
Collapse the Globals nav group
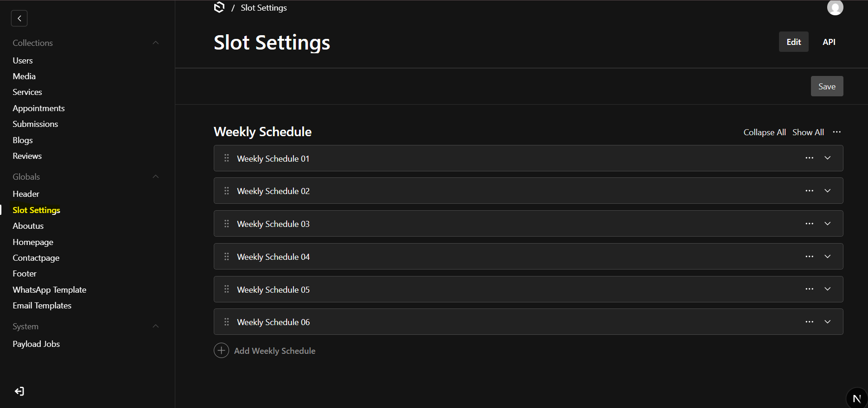click(156, 176)
